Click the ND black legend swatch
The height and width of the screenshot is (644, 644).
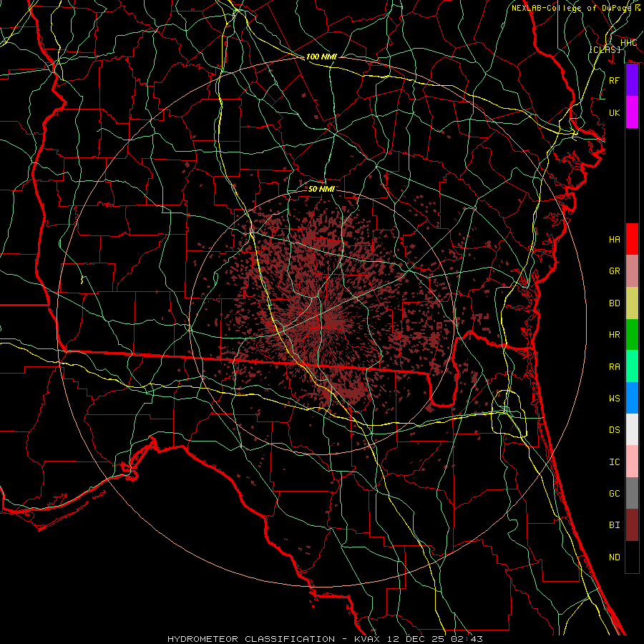[632, 557]
